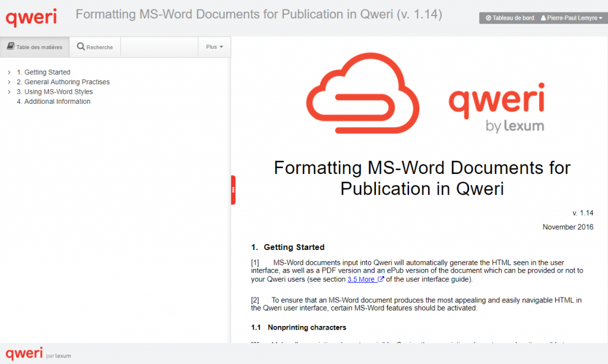Click the Tableau de bord dashboard icon
This screenshot has height=364, width=608.
pos(488,18)
